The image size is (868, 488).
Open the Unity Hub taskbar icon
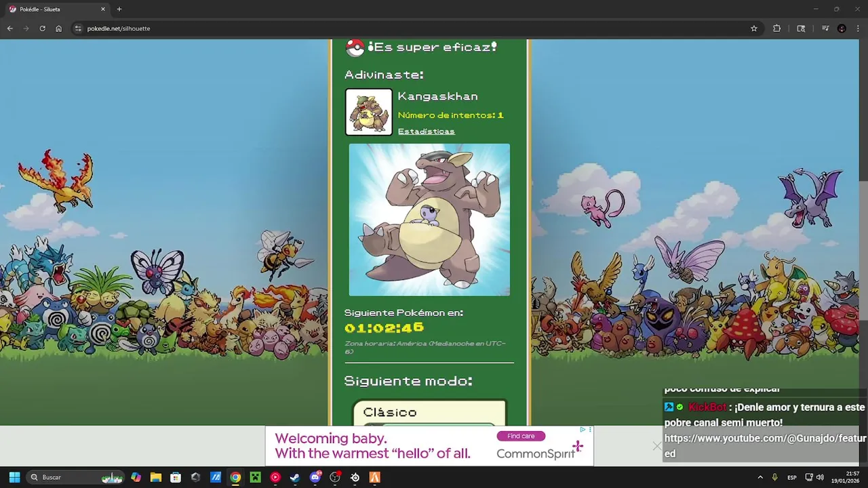click(x=196, y=477)
